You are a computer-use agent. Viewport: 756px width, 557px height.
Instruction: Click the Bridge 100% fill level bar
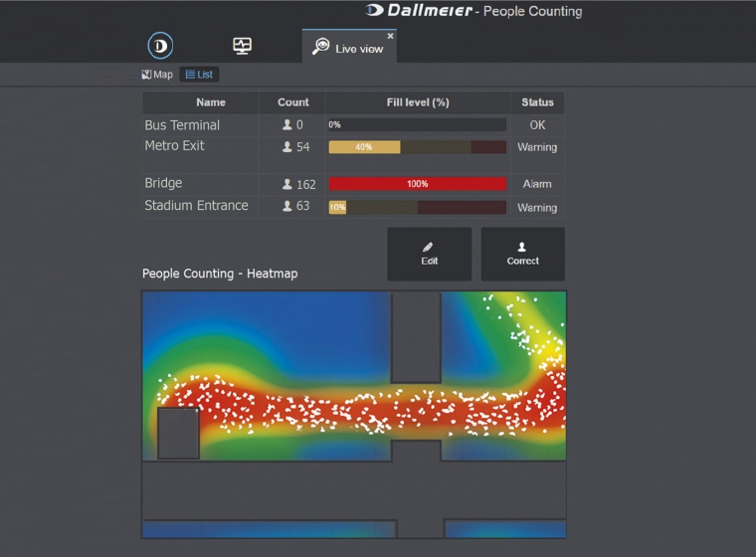417,184
